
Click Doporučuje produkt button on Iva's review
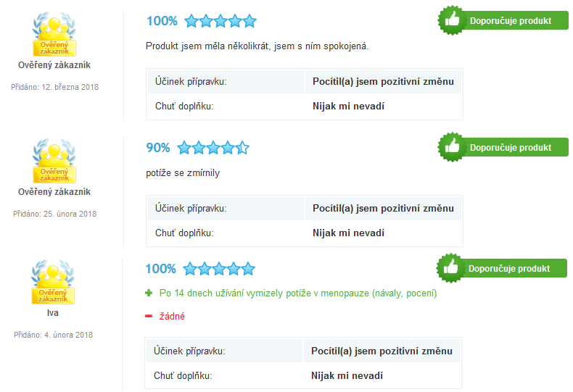coord(502,268)
